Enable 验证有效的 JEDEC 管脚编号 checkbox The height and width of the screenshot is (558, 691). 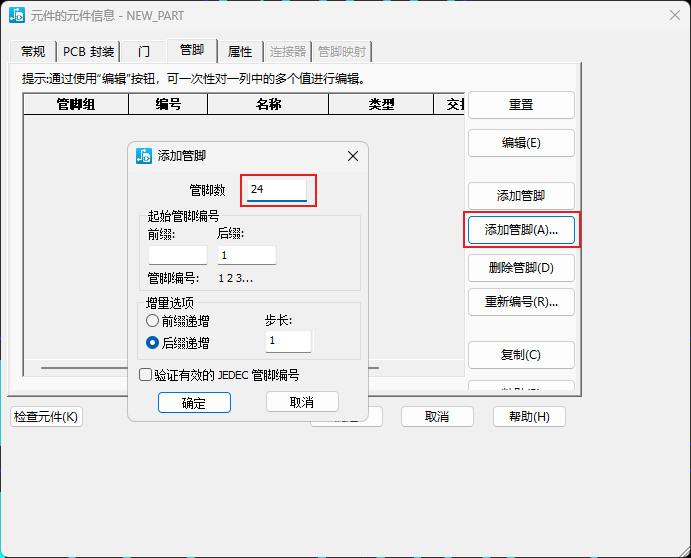coord(146,375)
